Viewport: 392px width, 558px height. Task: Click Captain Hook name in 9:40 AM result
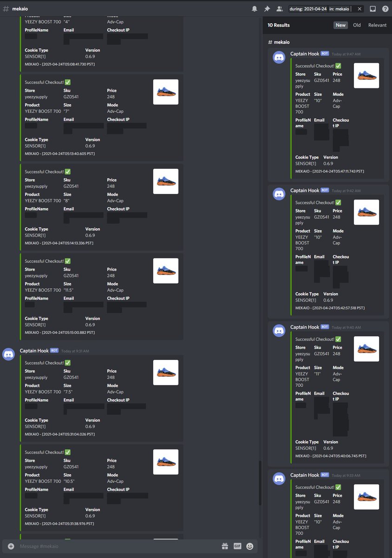click(305, 327)
